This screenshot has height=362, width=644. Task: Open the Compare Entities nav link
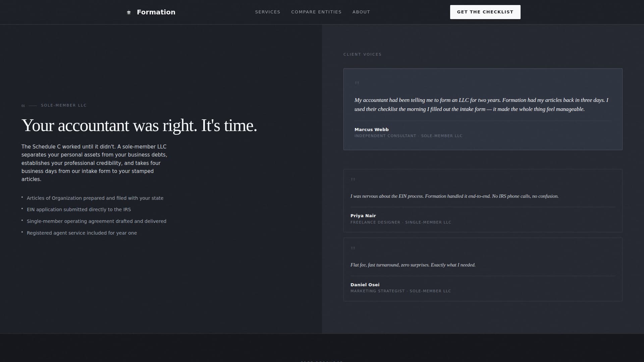[316, 12]
